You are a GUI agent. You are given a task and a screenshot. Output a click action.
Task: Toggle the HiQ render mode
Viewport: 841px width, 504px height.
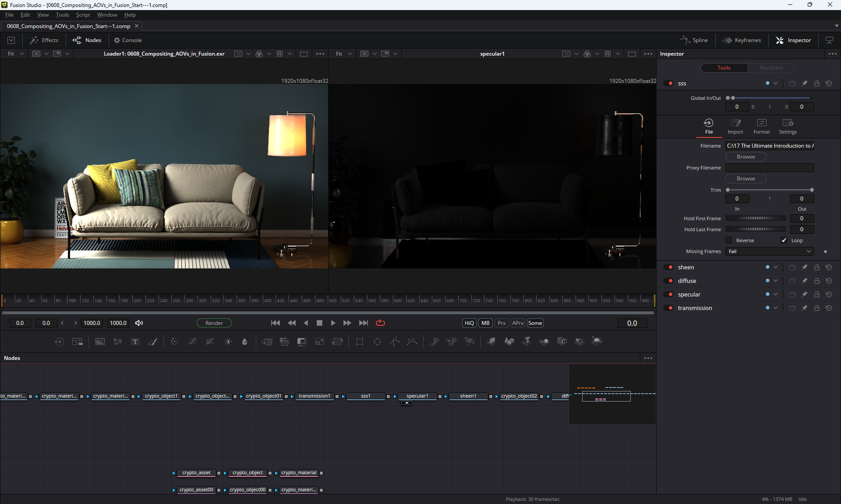pos(469,323)
